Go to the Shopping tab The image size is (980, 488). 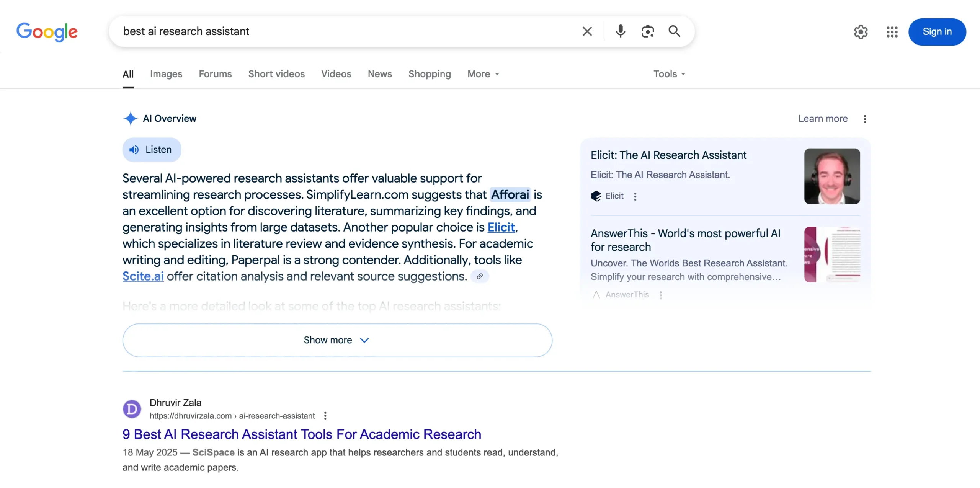[x=430, y=74]
